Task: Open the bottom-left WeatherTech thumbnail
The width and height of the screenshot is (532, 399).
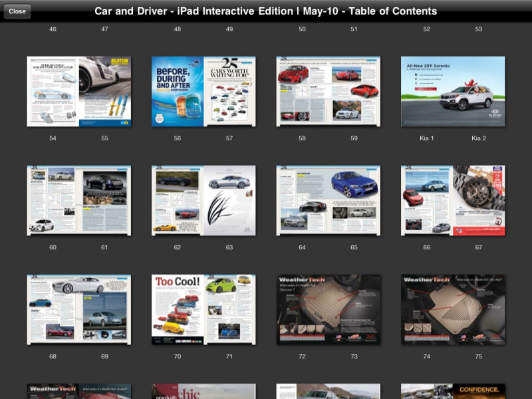Action: pos(78,391)
